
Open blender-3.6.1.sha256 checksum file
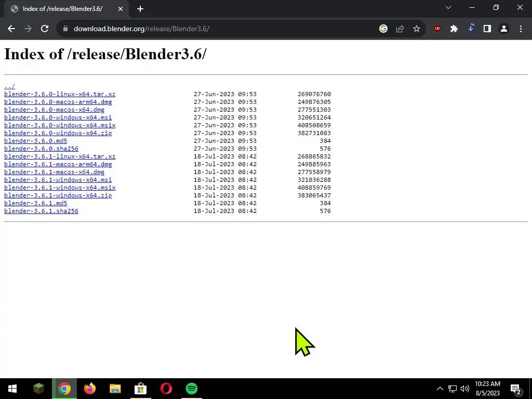pos(41,211)
